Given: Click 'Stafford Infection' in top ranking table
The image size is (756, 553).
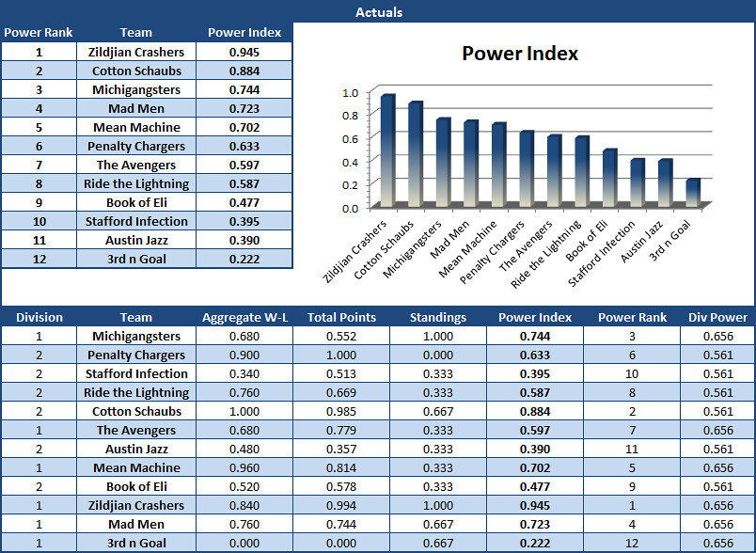Looking at the screenshot, I should click(x=136, y=221).
